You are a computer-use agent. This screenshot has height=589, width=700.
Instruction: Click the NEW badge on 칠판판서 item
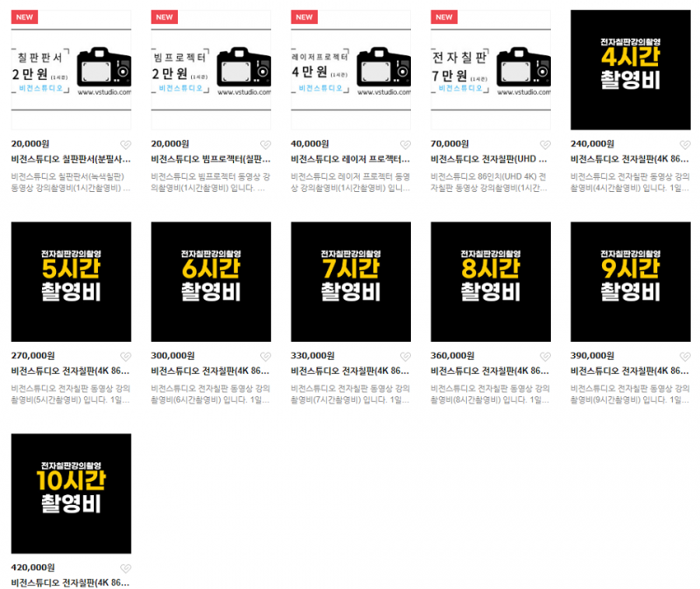pos(25,17)
